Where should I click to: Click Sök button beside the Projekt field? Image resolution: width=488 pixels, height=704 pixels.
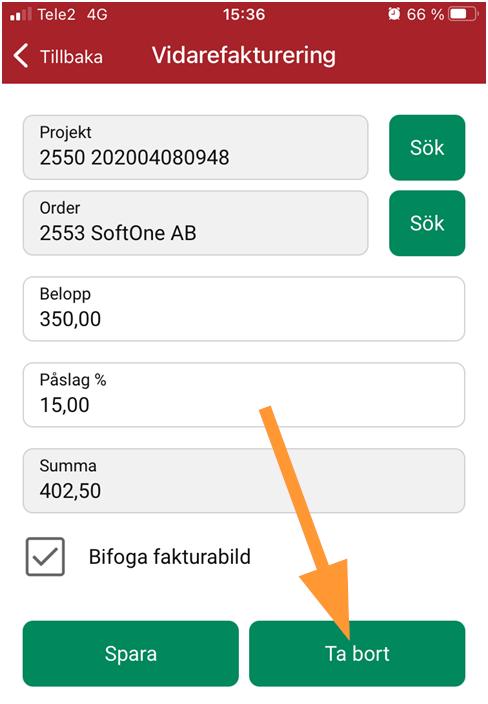point(427,147)
